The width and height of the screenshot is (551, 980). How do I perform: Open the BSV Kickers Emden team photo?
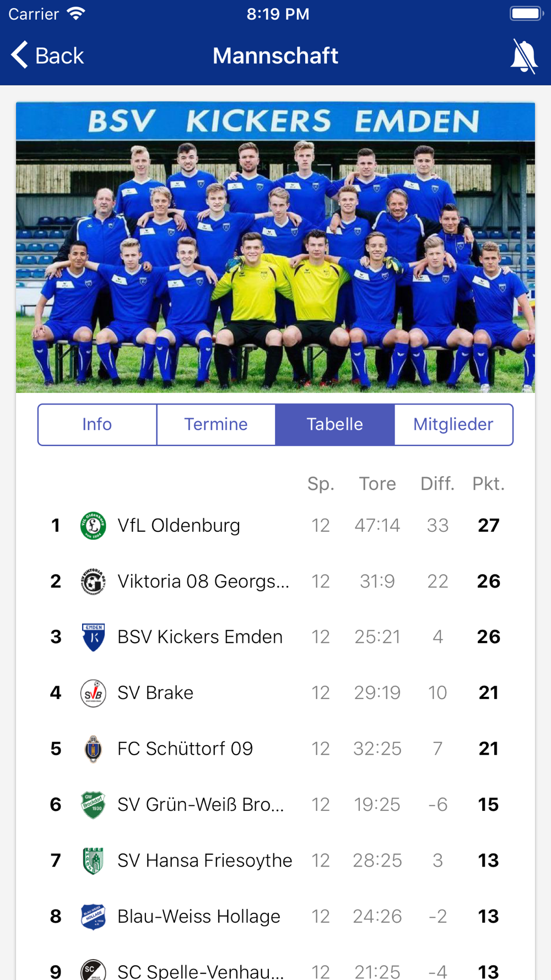(x=275, y=247)
